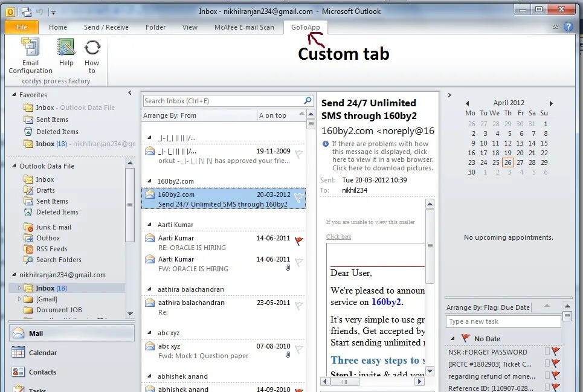Click the download pictures infobar message
Viewport: 583px width, 392px height.
pyautogui.click(x=382, y=156)
